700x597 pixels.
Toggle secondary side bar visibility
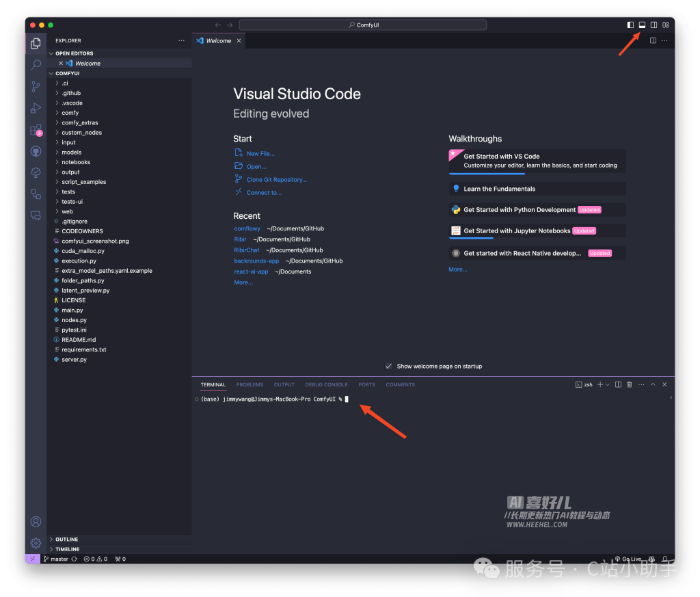(654, 25)
